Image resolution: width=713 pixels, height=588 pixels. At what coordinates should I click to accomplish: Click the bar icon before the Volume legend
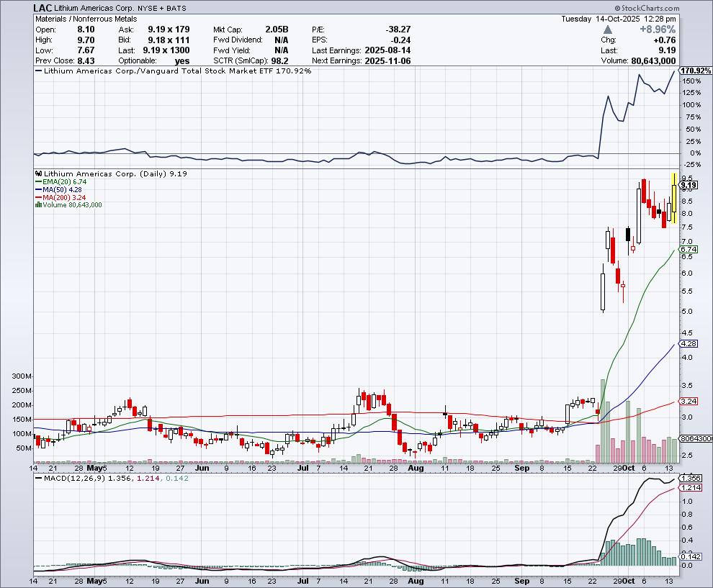39,205
